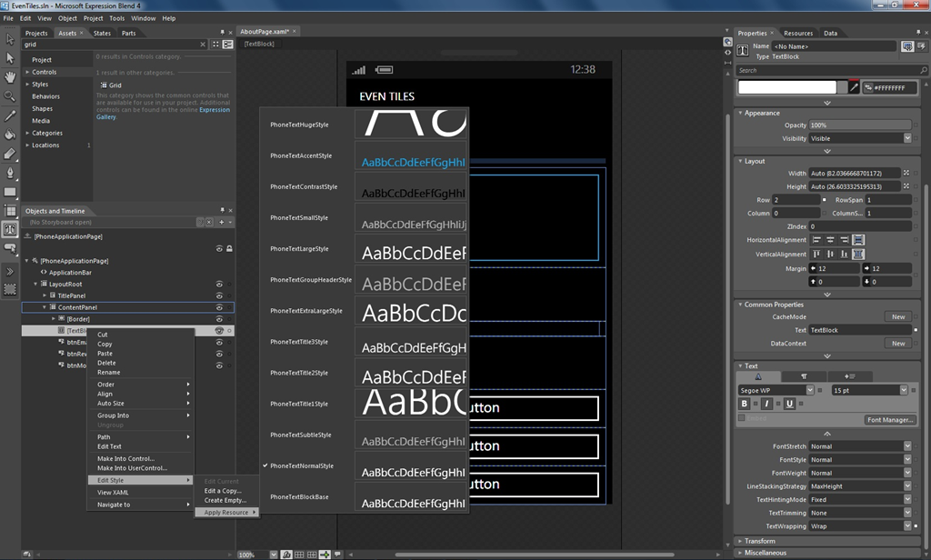Switch to the Resources tab
This screenshot has height=560, width=931.
point(797,34)
